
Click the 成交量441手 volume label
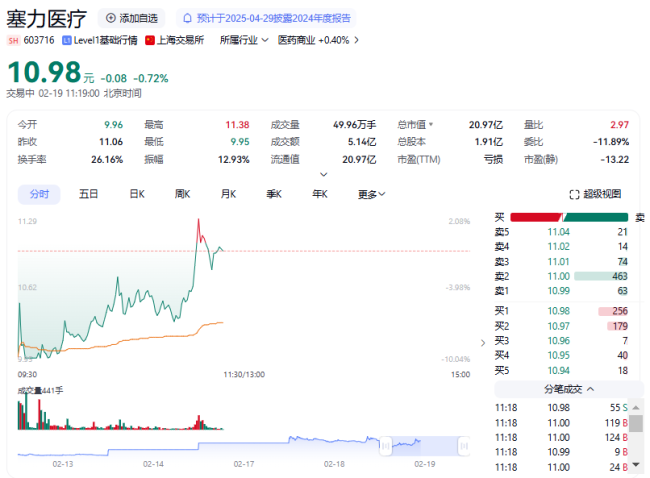pyautogui.click(x=40, y=391)
